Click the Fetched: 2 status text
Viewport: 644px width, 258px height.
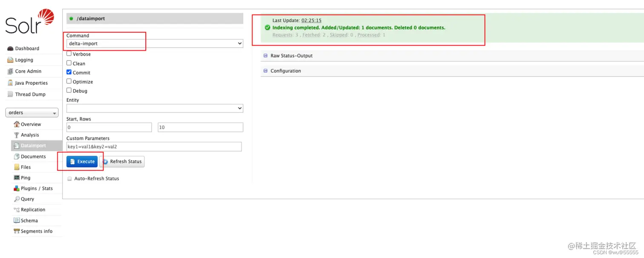coord(314,35)
